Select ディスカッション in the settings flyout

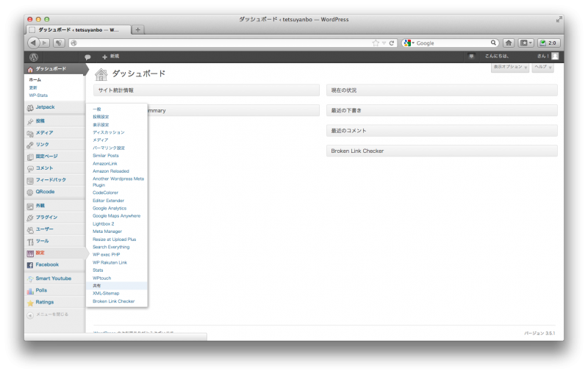[x=109, y=132]
